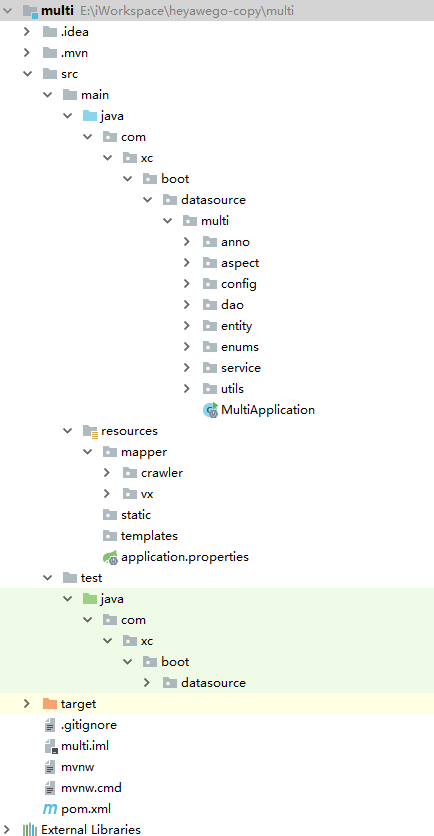This screenshot has width=434, height=836.
Task: Expand the vx folder arrow
Action: click(107, 494)
